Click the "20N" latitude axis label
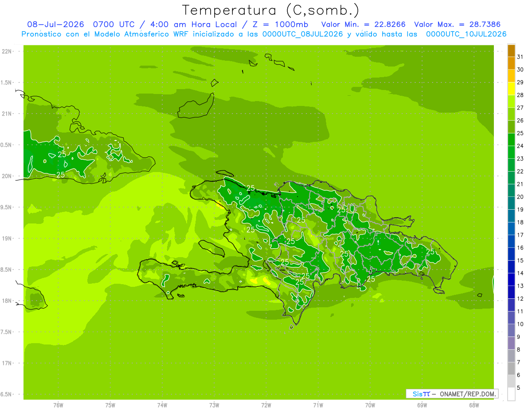Viewport: 532px width, 411px height. [7, 176]
